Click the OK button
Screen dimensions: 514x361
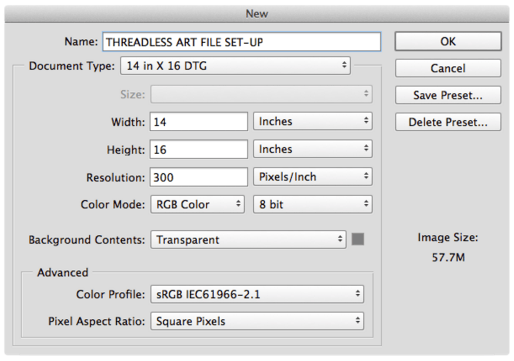pyautogui.click(x=448, y=41)
